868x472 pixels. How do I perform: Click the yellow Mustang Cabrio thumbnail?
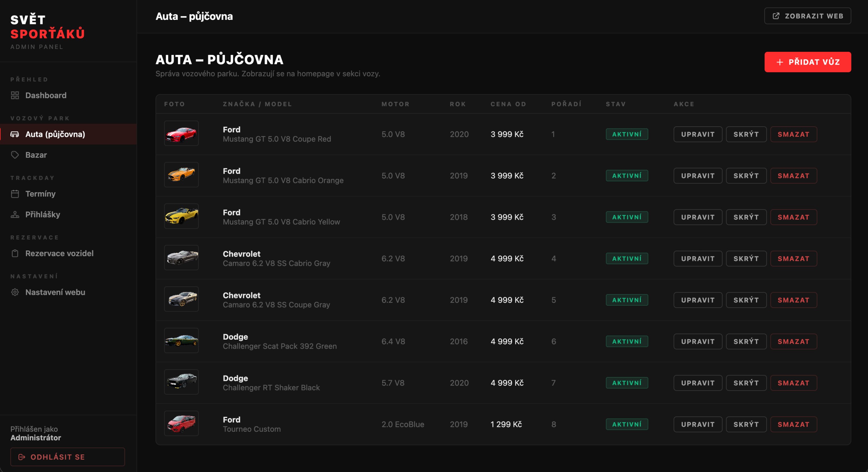click(x=181, y=216)
